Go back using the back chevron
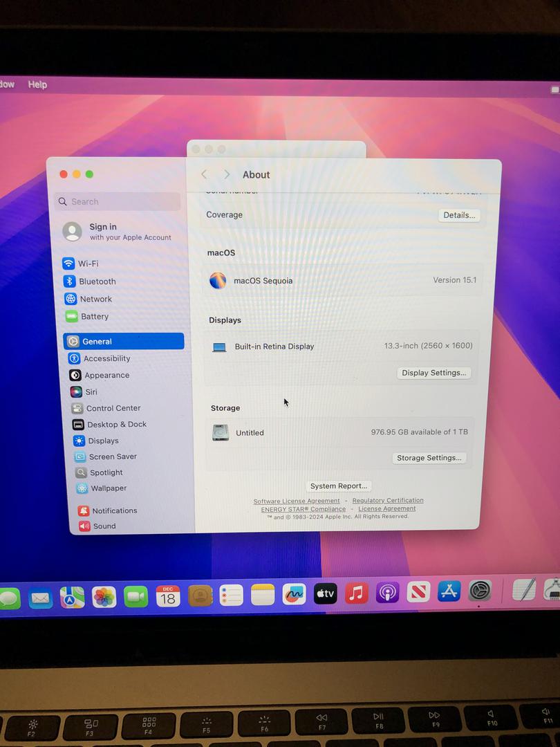 pos(204,175)
